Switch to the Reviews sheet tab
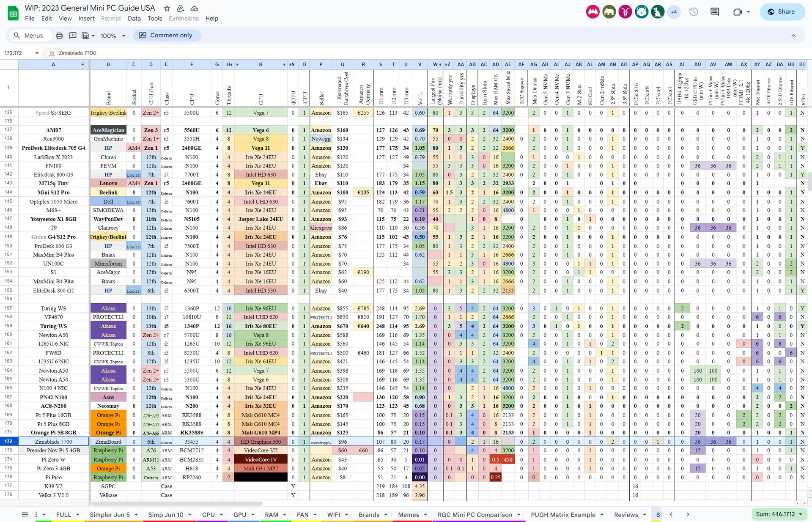This screenshot has width=812, height=522. [626, 515]
